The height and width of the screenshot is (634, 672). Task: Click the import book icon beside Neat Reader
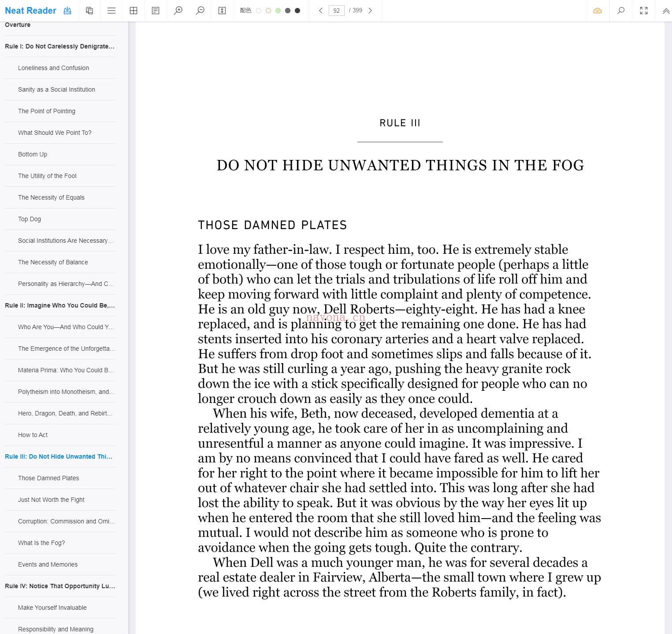(x=67, y=11)
